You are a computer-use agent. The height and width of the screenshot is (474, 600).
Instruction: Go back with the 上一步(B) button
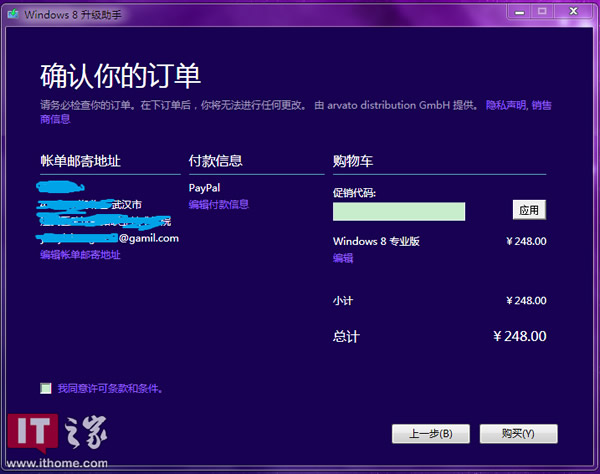click(x=430, y=433)
